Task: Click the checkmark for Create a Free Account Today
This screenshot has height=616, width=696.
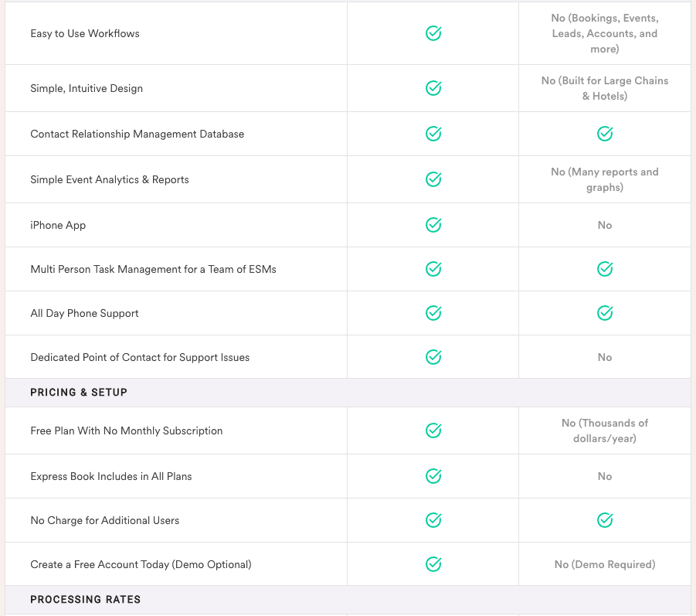Action: (433, 564)
